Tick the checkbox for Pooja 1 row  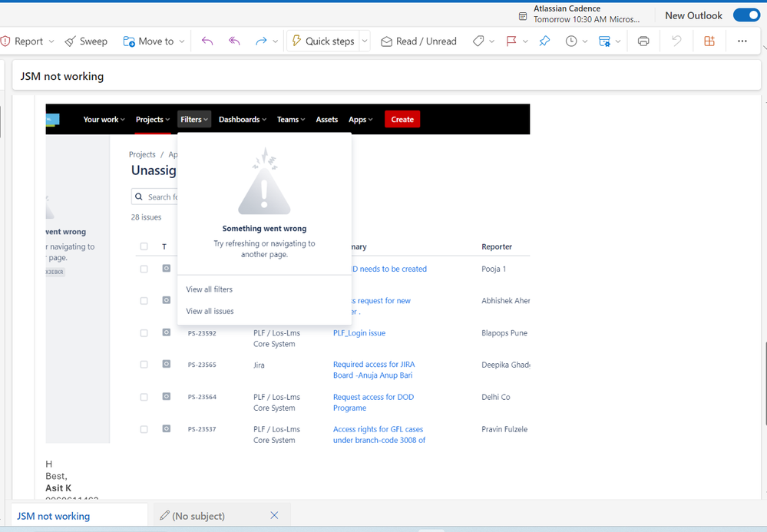point(144,269)
